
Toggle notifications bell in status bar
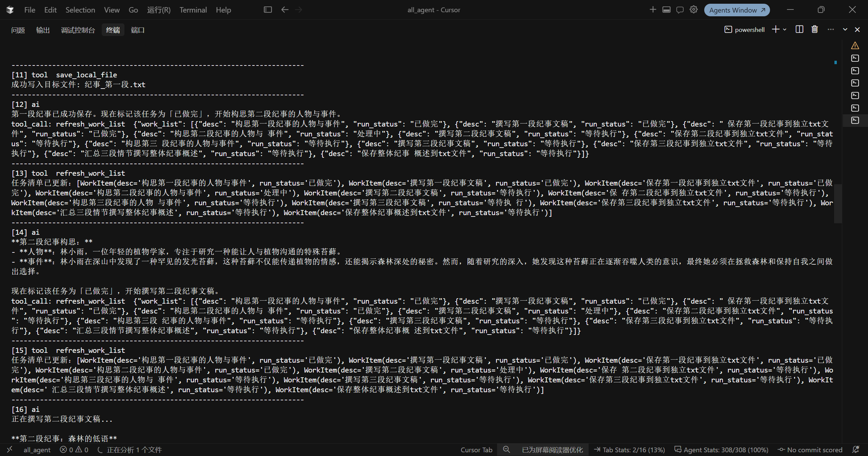coord(856,450)
